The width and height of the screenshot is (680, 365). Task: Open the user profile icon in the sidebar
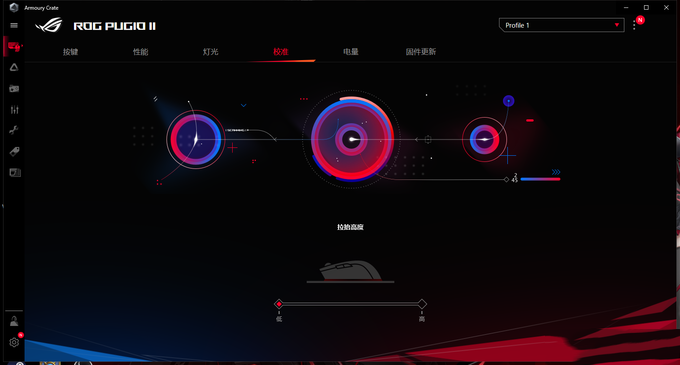pyautogui.click(x=14, y=321)
